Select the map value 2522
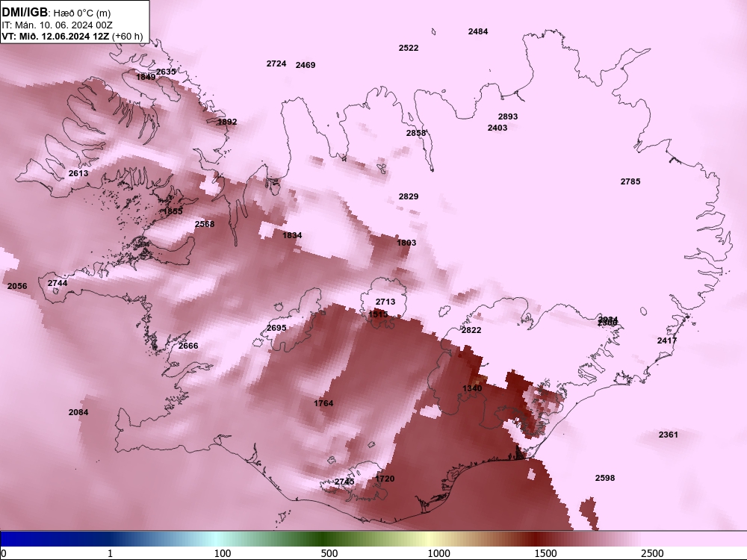 409,48
